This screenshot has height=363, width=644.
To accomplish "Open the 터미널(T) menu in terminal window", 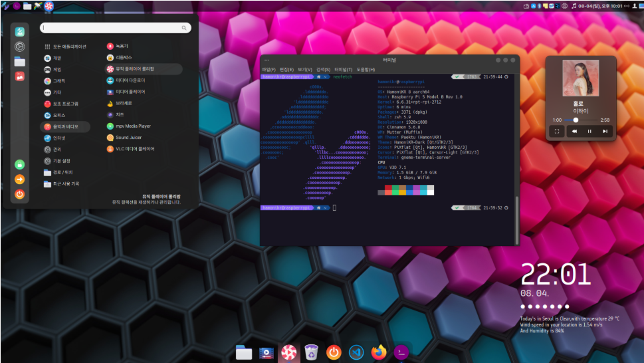I will point(344,69).
